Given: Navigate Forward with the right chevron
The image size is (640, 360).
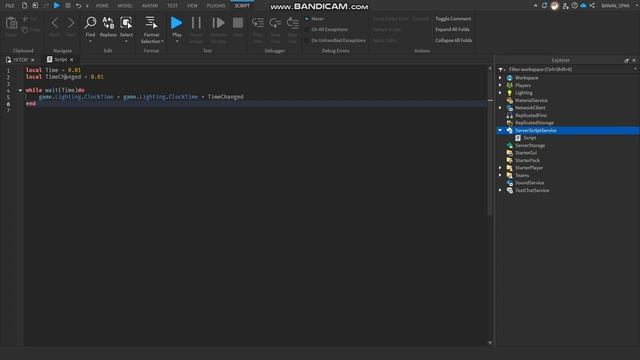Looking at the screenshot, I should [71, 23].
